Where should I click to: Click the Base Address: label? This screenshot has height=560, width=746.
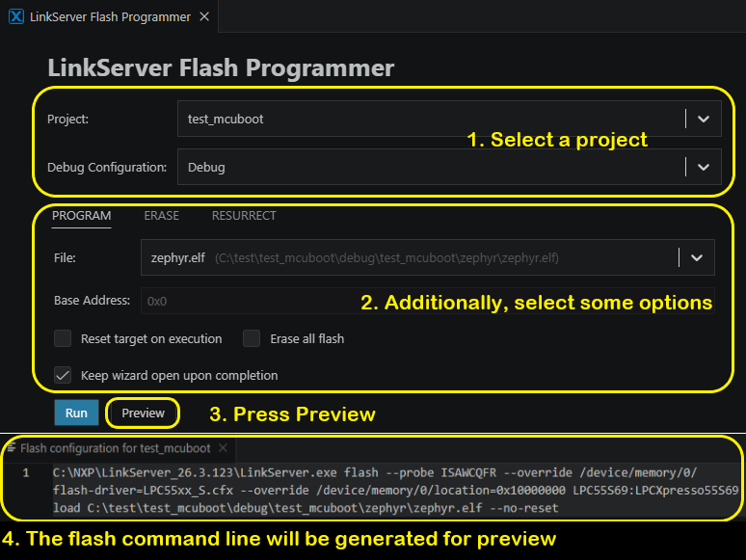click(92, 301)
